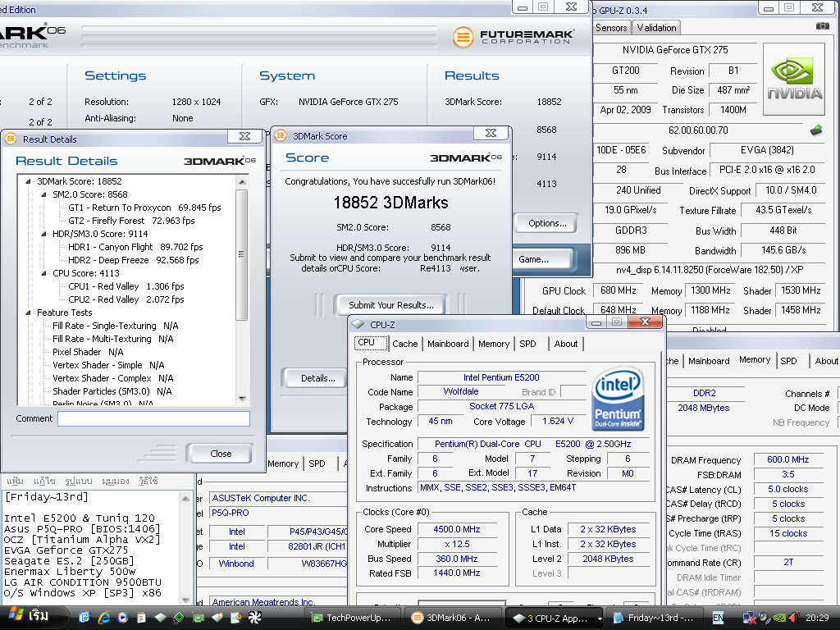Screen dimensions: 840x630
Task: Collapse the 3DMark Score tree node
Action: pos(30,181)
